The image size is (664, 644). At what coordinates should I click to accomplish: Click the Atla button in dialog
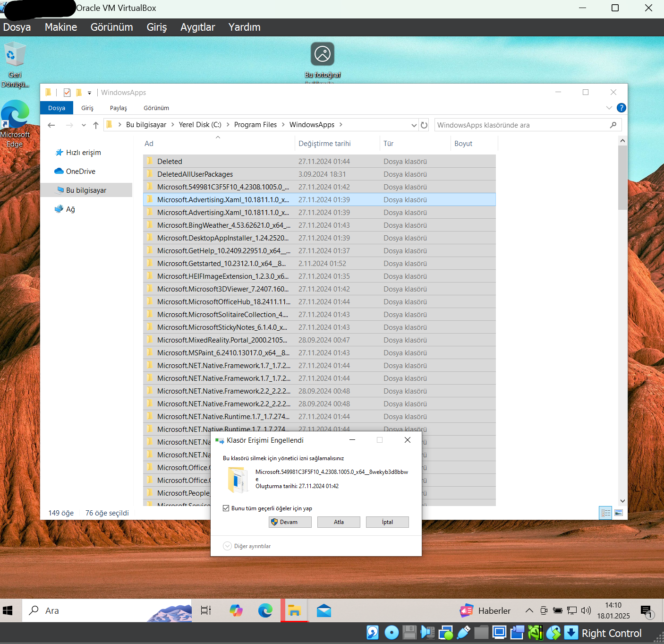tap(339, 522)
